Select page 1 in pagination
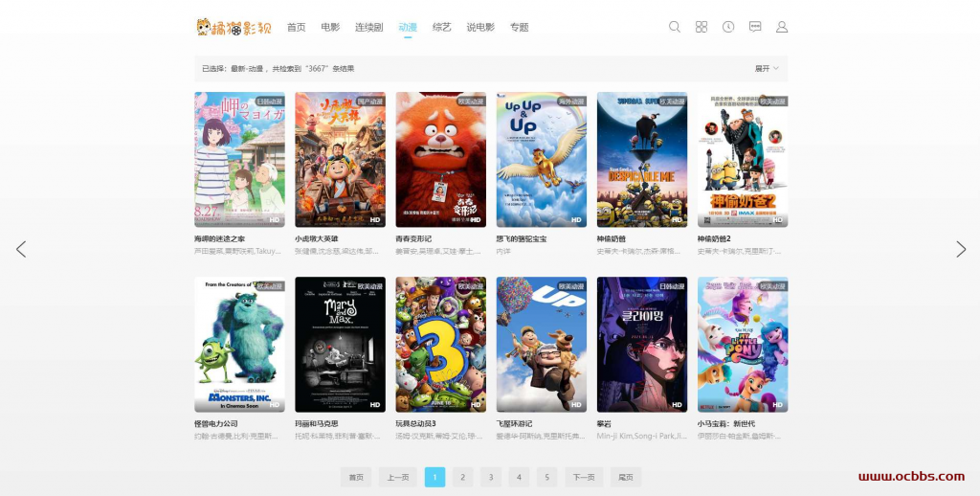 pyautogui.click(x=435, y=477)
